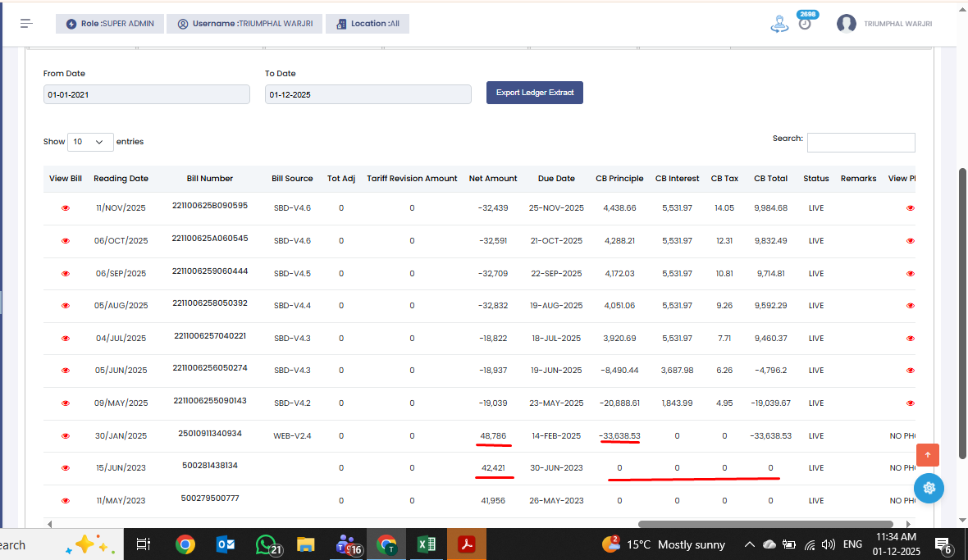Viewport: 968px width, 560px height.
Task: Click the Role: SUPER ADMIN badge
Action: tap(110, 24)
